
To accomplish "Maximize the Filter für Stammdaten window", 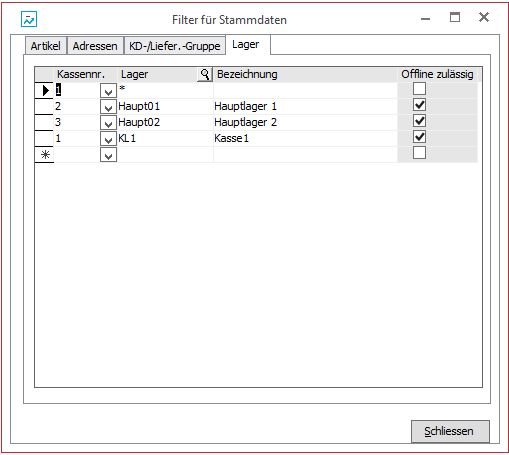I will tap(455, 17).
